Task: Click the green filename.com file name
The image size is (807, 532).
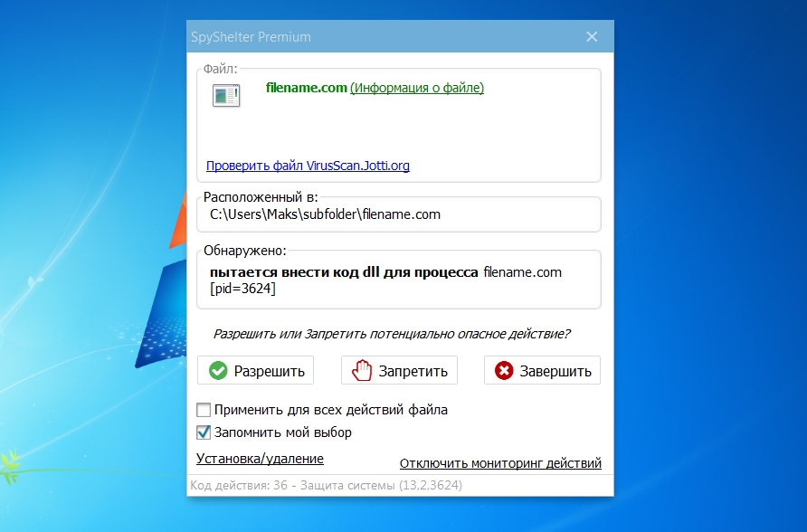Action: 306,88
